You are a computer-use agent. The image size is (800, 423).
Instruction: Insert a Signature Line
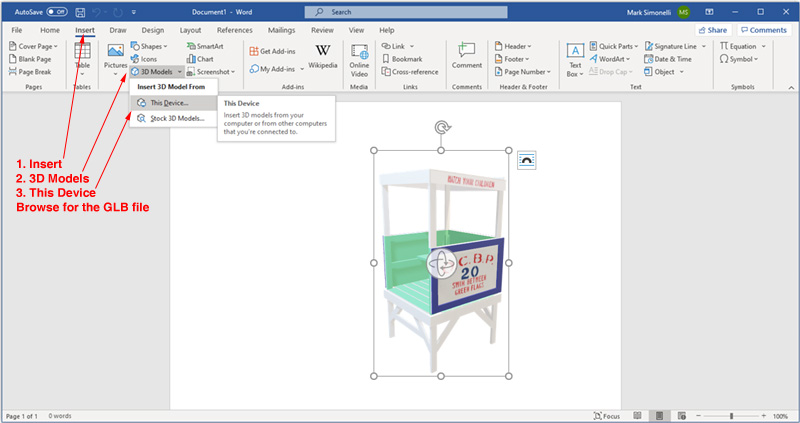pos(670,46)
